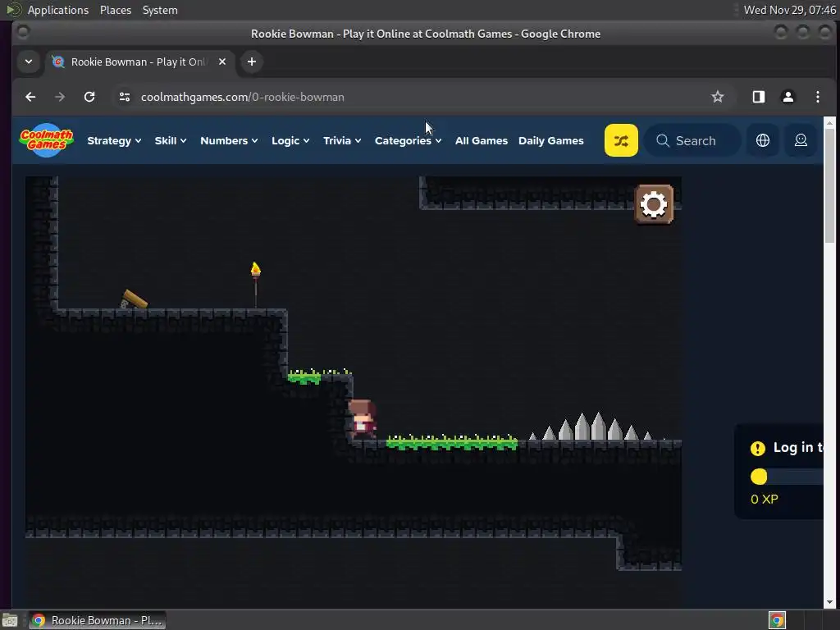Select the Rookie Bowman browser tab

(139, 62)
